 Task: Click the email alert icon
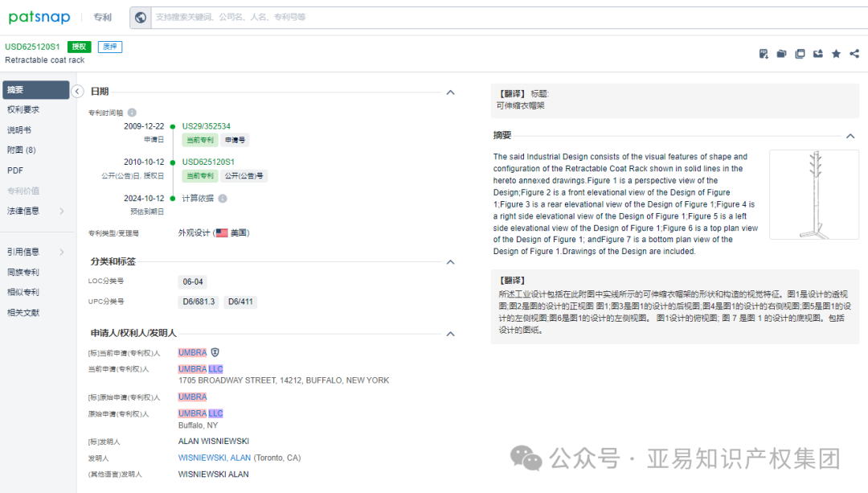tap(818, 54)
